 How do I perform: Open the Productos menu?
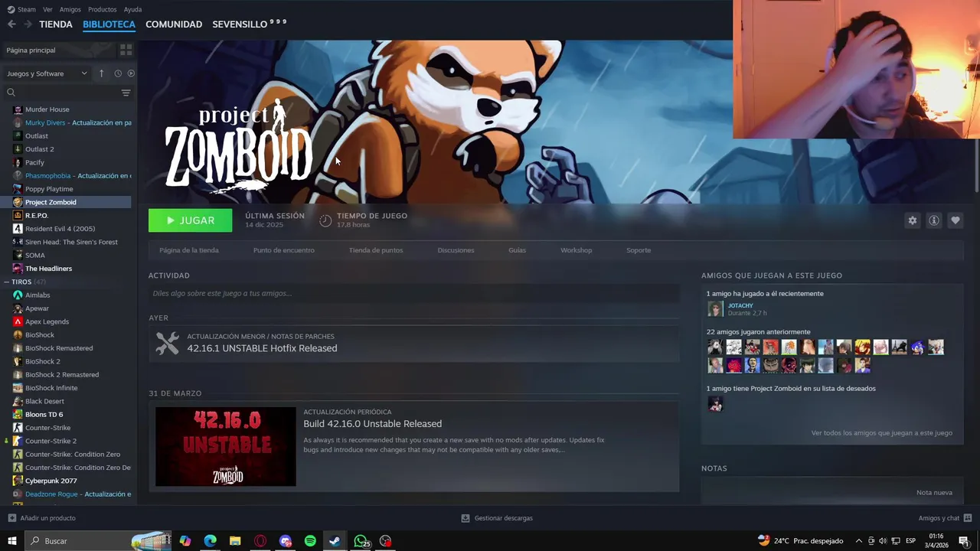(102, 9)
